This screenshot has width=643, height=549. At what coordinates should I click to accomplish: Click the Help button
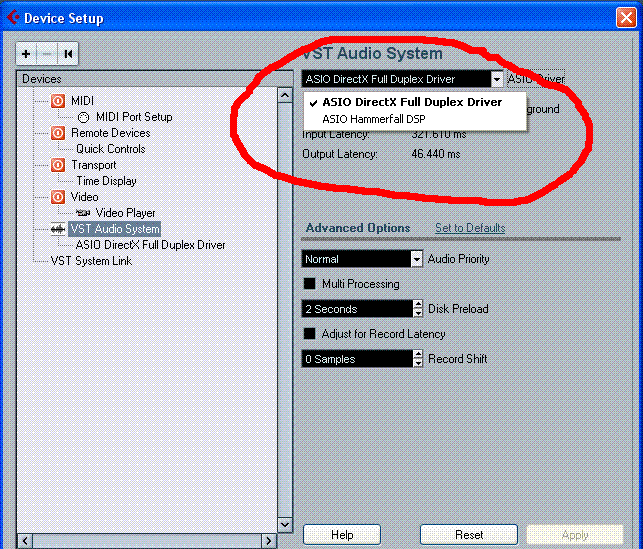342,535
